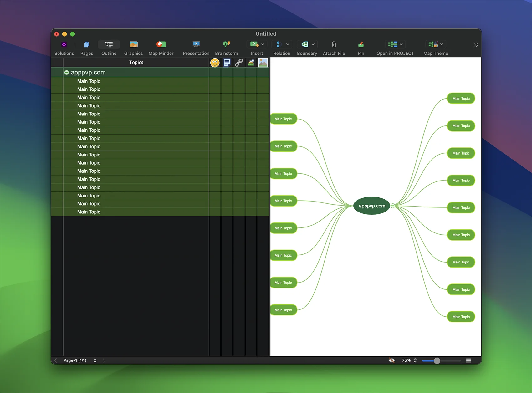
Task: Select the top-right Main Topic node
Action: pyautogui.click(x=461, y=99)
